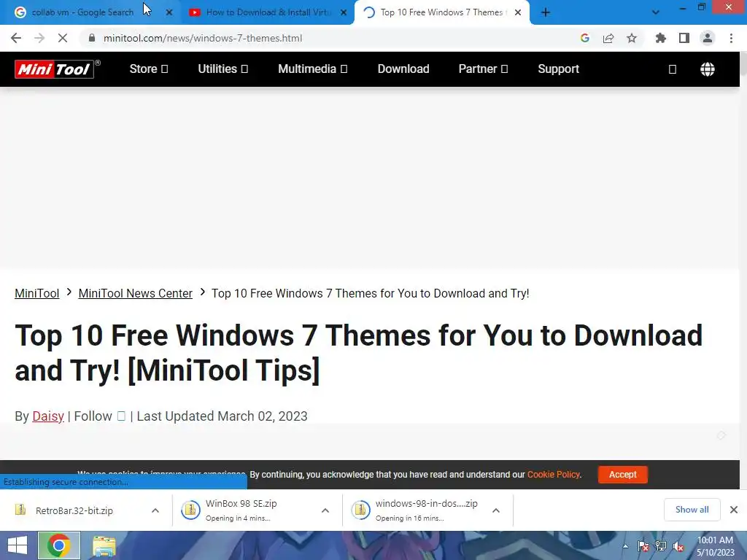747x560 pixels.
Task: Click the Follow icon beside Daisy
Action: 122,416
